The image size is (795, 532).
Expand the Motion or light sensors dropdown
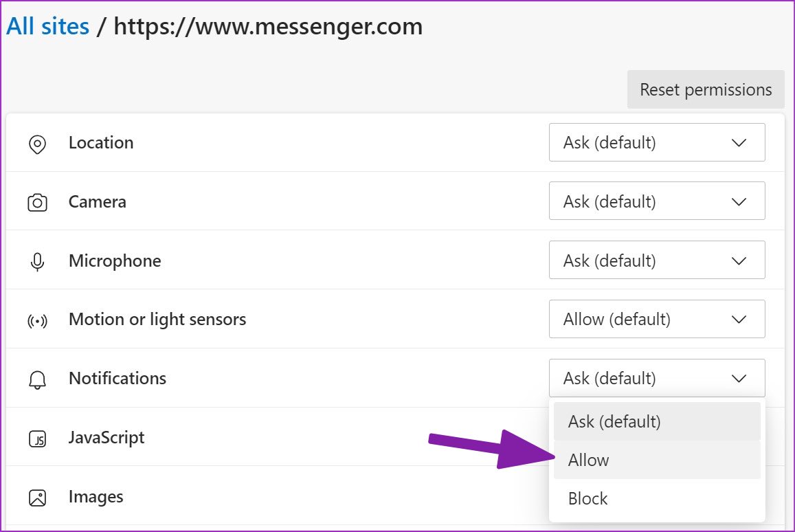coord(656,319)
